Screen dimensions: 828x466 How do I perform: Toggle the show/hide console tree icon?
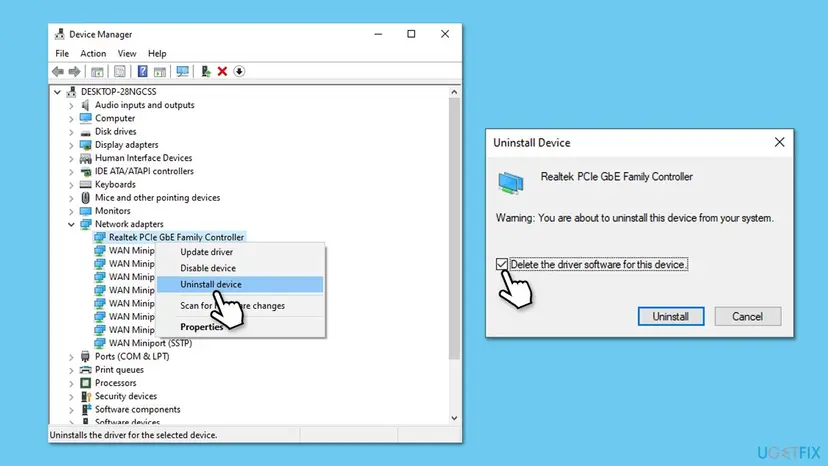coord(97,71)
